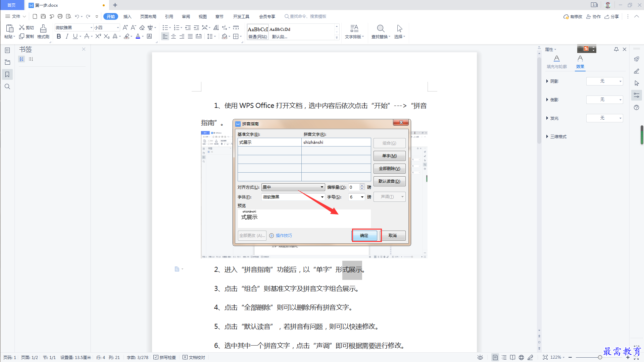644x362 pixels.
Task: Switch to the 插入 tab
Action: [127, 16]
